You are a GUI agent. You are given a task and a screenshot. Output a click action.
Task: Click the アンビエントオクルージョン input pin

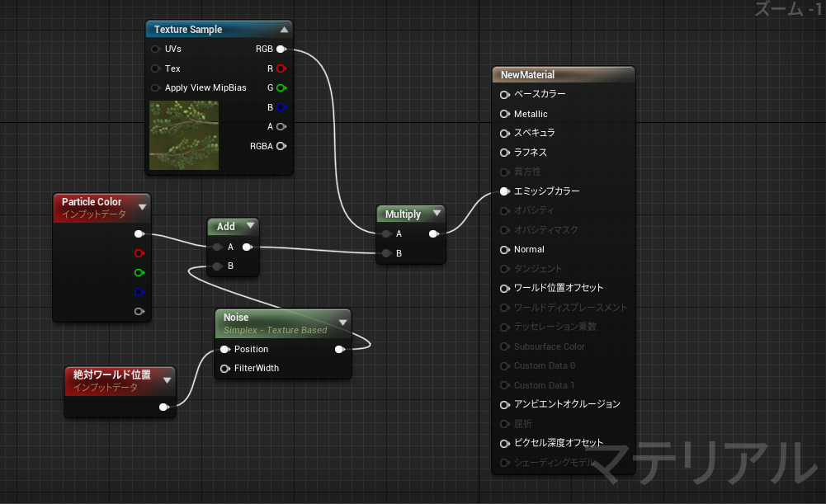click(505, 404)
